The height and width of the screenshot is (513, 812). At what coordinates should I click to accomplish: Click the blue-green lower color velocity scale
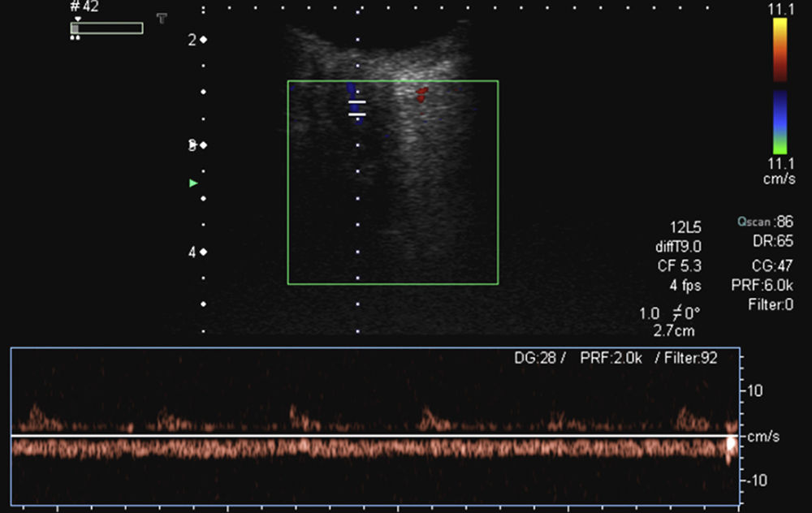pos(779,122)
